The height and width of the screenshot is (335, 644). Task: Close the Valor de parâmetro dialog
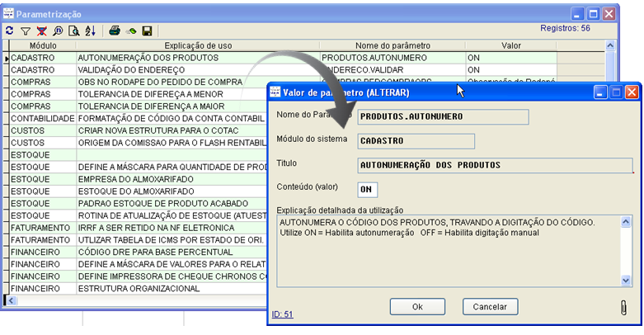(632, 92)
